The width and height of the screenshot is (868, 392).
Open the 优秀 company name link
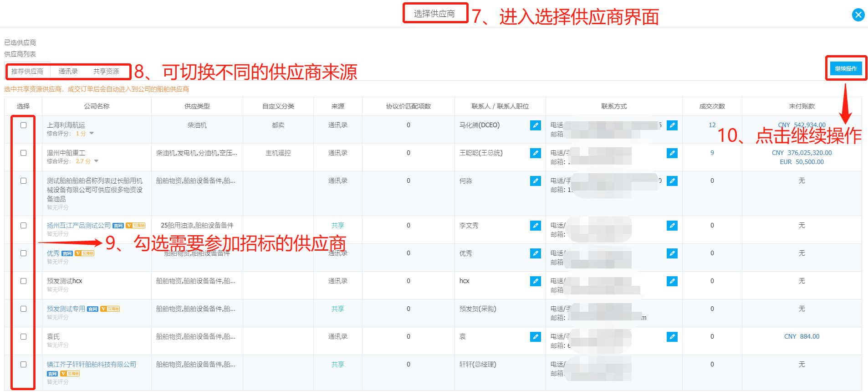point(53,253)
